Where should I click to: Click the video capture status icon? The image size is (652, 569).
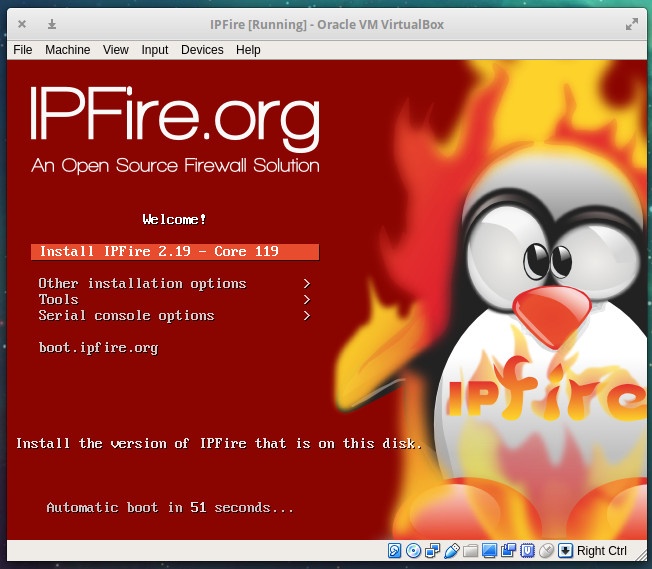(x=508, y=550)
